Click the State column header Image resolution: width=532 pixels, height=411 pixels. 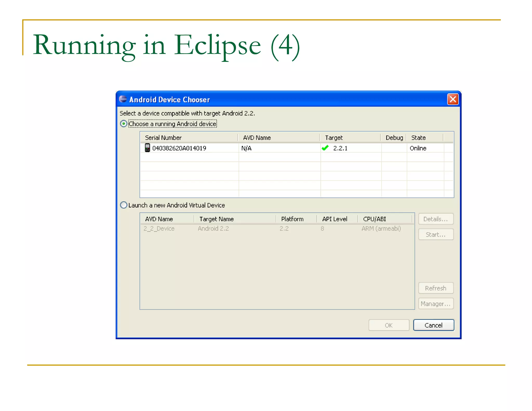(x=425, y=137)
